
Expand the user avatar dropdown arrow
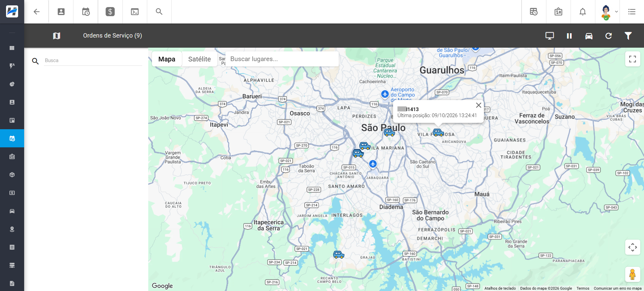point(616,12)
